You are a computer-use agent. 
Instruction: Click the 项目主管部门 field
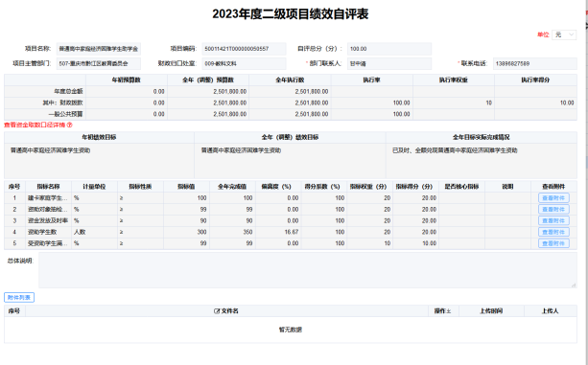tap(99, 63)
